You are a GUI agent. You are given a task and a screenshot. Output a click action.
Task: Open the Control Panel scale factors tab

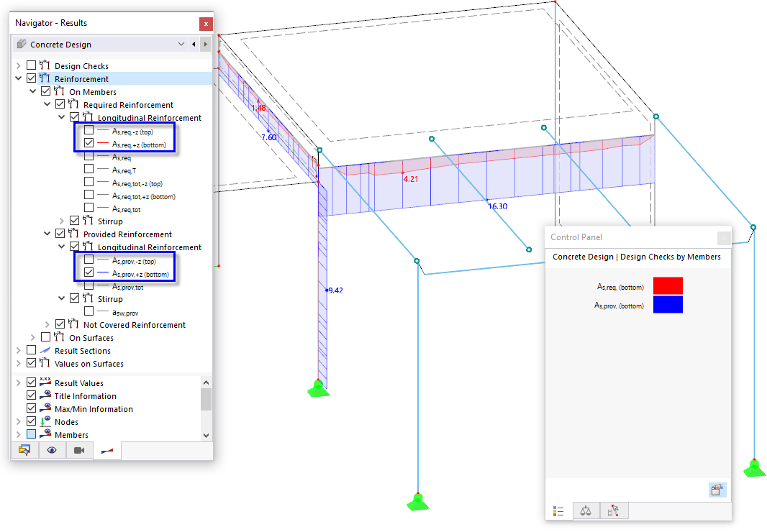(586, 511)
